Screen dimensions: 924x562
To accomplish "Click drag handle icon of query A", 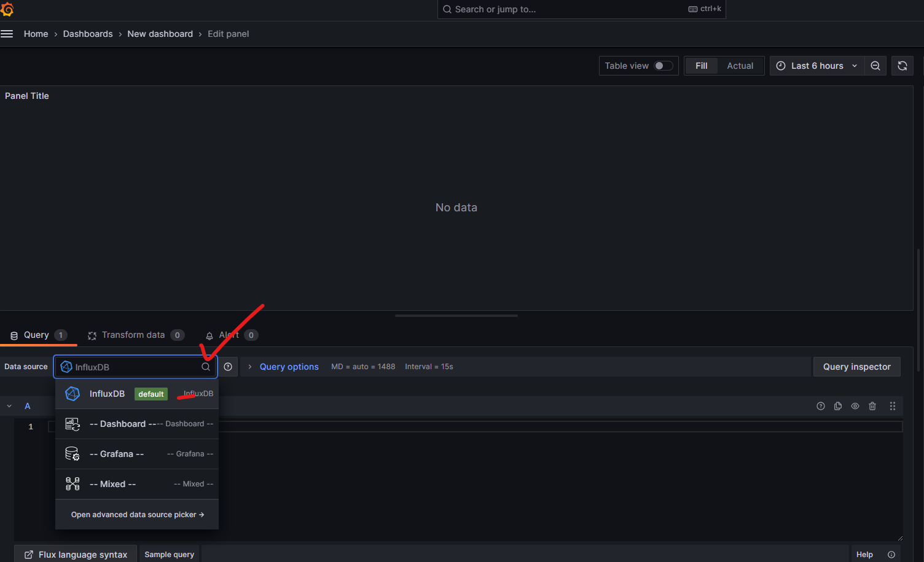I will pos(893,406).
